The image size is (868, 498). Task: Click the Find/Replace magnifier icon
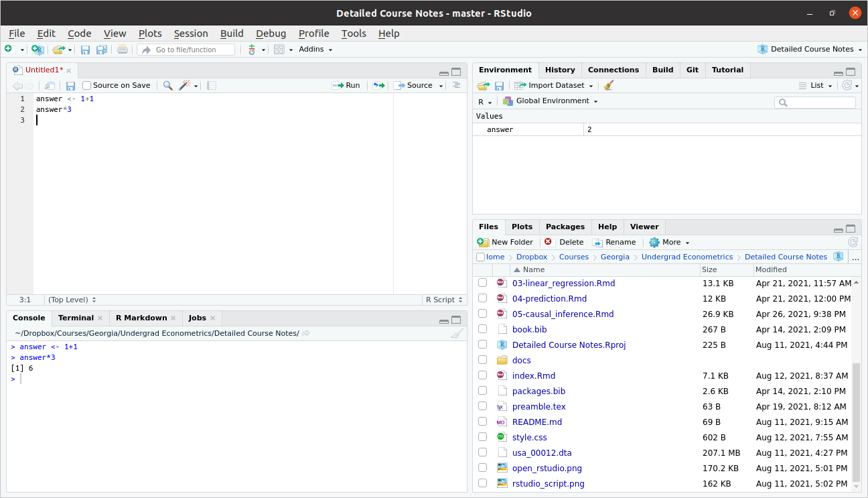click(168, 85)
